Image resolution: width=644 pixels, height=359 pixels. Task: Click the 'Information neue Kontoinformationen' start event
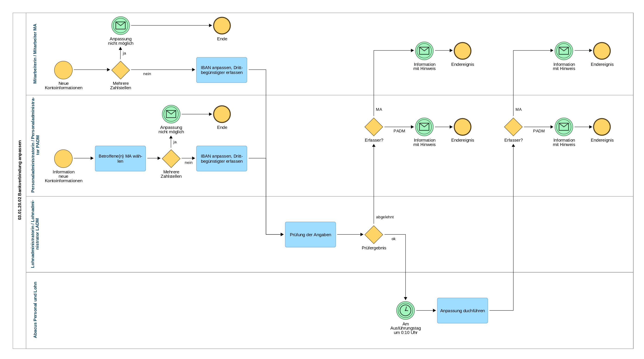click(x=63, y=159)
